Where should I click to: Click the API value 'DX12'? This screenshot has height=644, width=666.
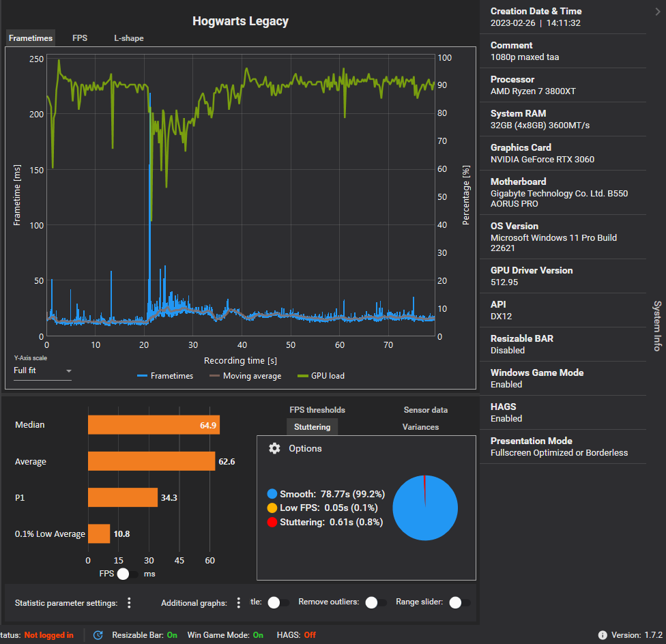[501, 317]
